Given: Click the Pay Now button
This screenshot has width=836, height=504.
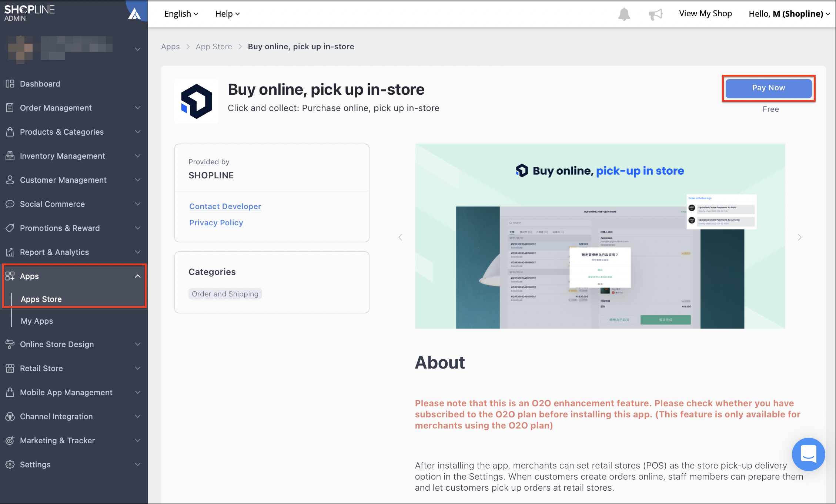Looking at the screenshot, I should point(769,88).
